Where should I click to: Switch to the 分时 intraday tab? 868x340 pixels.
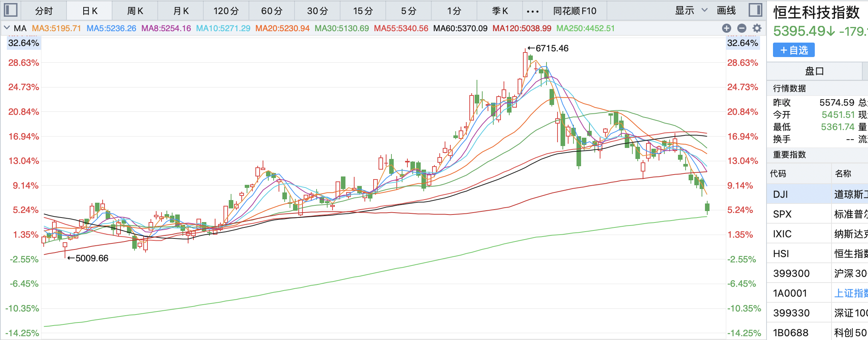click(44, 11)
